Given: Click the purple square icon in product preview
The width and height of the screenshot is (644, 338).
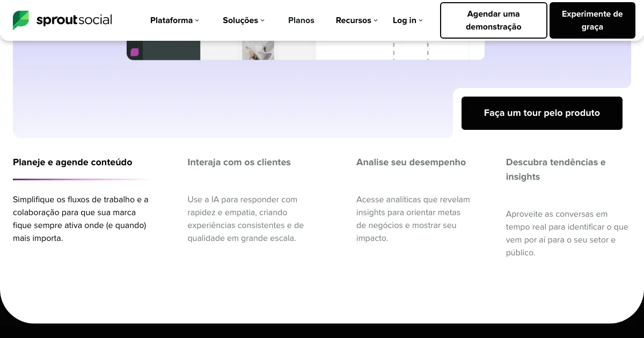Looking at the screenshot, I should click(x=135, y=52).
